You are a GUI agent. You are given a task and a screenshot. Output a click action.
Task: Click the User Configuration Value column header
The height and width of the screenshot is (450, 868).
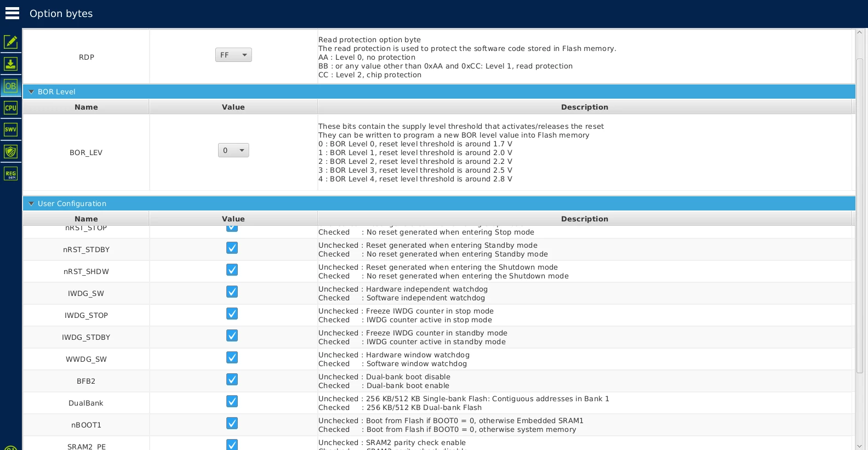233,219
